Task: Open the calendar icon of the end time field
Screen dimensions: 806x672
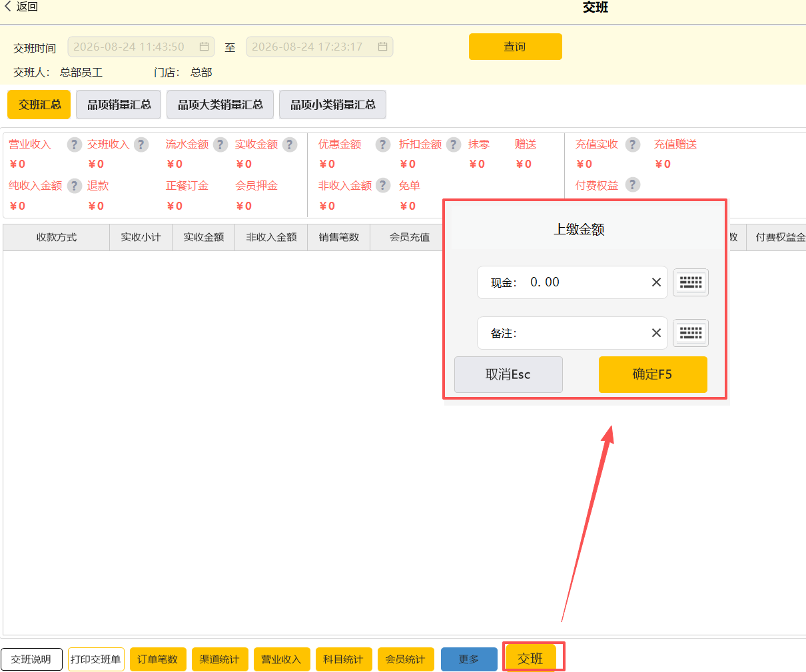Action: click(383, 47)
